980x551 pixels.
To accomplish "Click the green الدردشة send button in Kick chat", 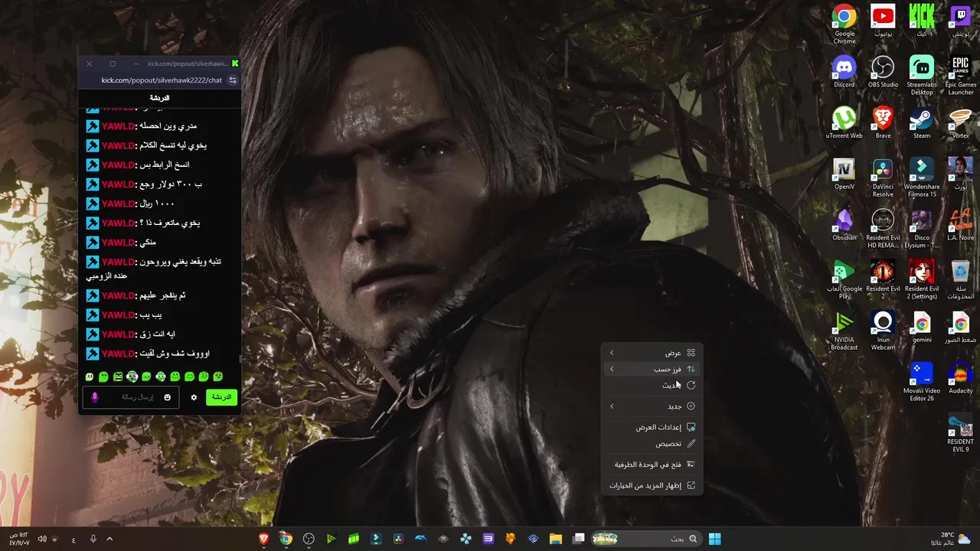I will click(x=221, y=397).
